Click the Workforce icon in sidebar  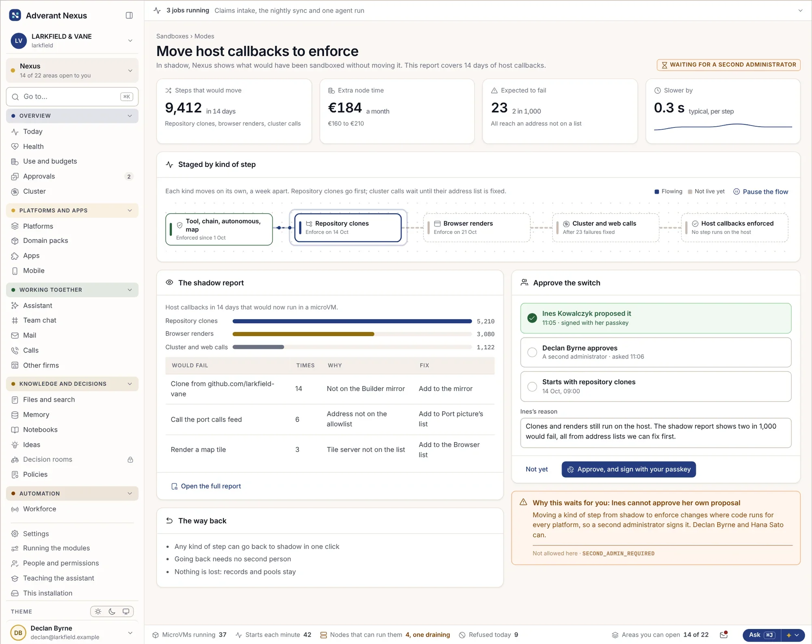tap(15, 509)
